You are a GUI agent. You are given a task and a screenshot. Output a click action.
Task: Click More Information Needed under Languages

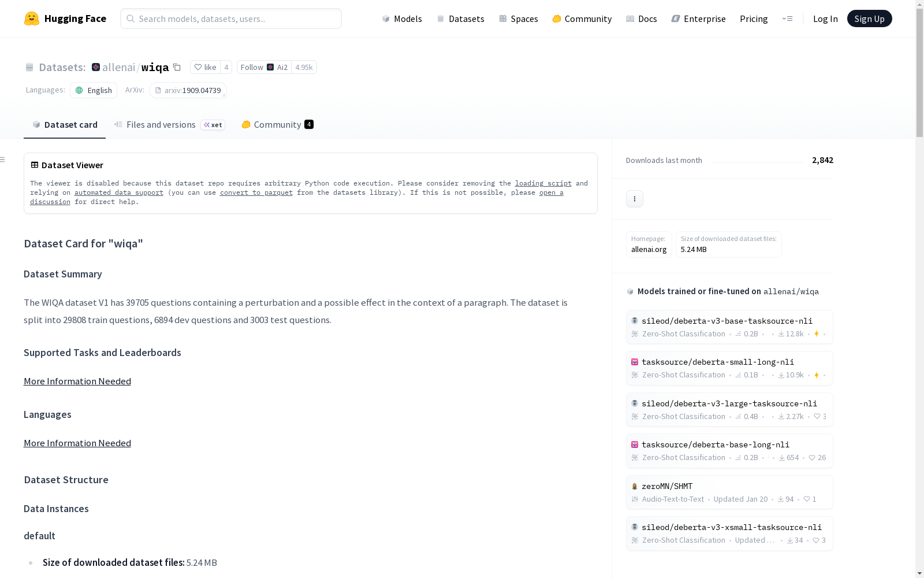pos(77,443)
